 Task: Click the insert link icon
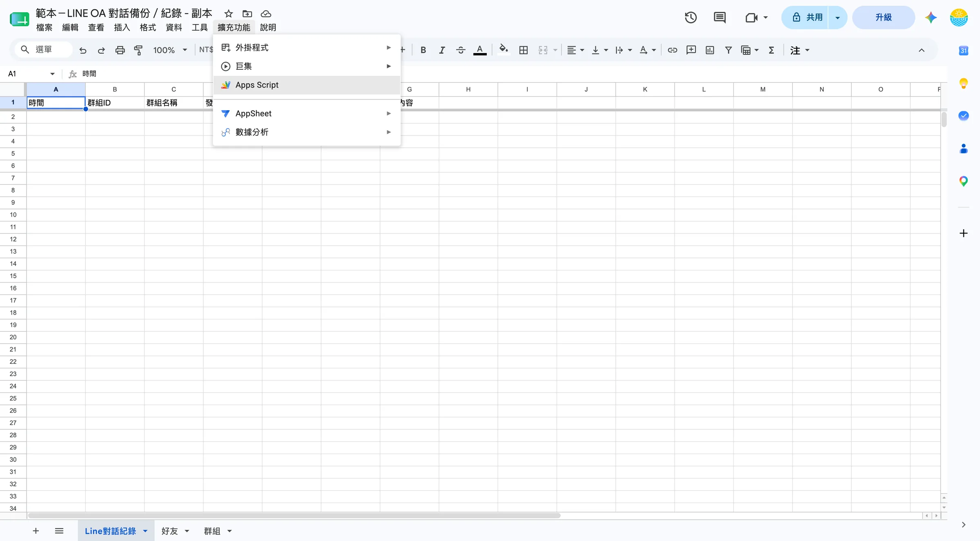click(x=672, y=50)
